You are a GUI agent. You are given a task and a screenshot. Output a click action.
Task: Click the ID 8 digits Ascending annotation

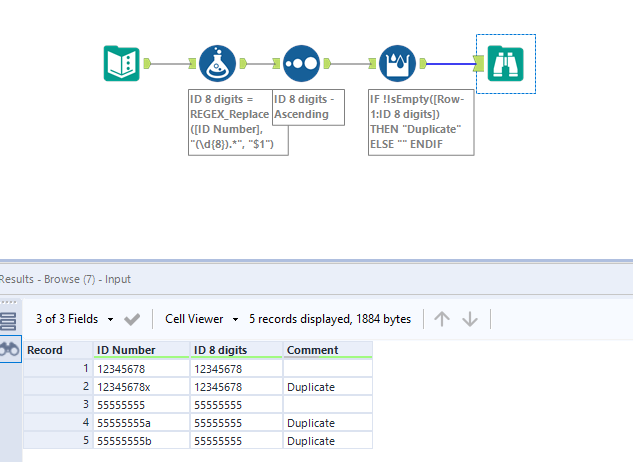click(x=308, y=107)
